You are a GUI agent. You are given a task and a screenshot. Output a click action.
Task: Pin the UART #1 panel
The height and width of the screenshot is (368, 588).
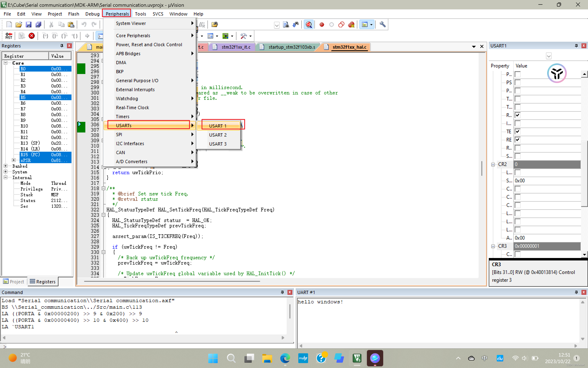[576, 292]
